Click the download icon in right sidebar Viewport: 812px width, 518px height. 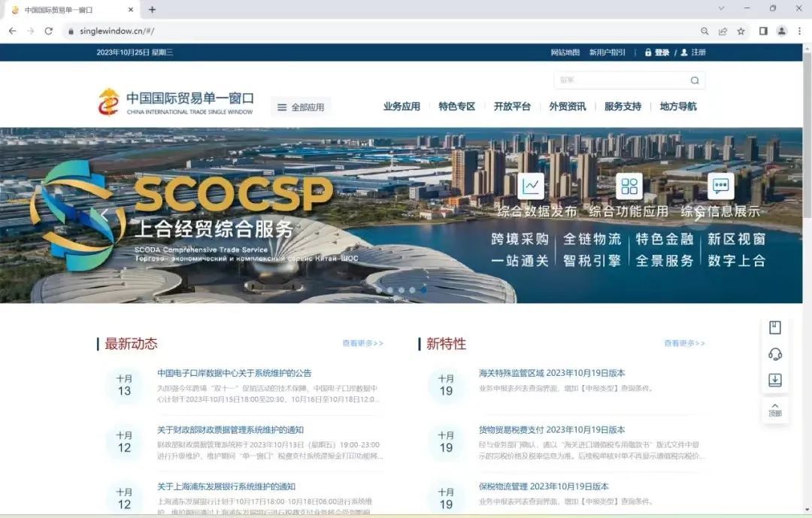tap(775, 380)
